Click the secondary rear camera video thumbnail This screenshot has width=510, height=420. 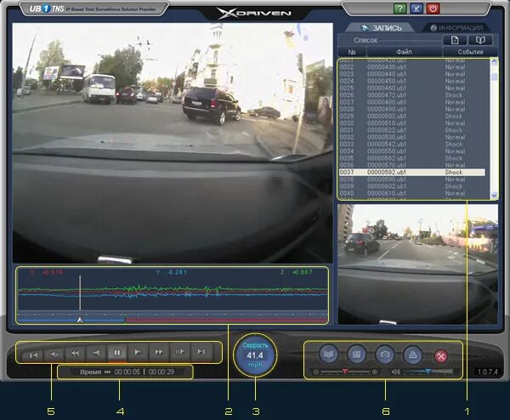(x=418, y=264)
